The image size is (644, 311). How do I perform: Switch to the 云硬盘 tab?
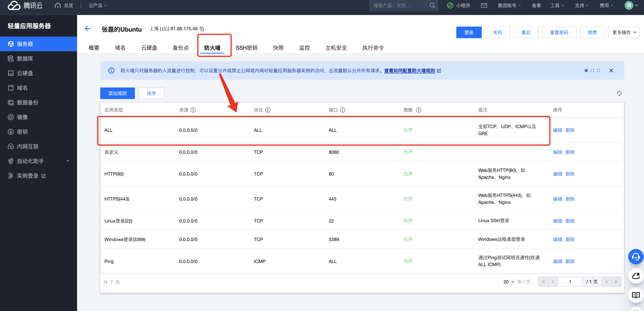point(149,48)
